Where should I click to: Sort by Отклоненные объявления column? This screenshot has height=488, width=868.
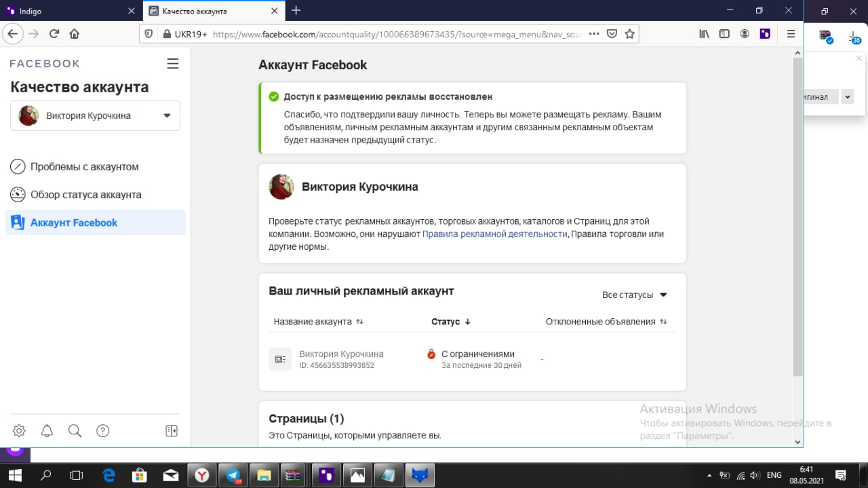(606, 322)
